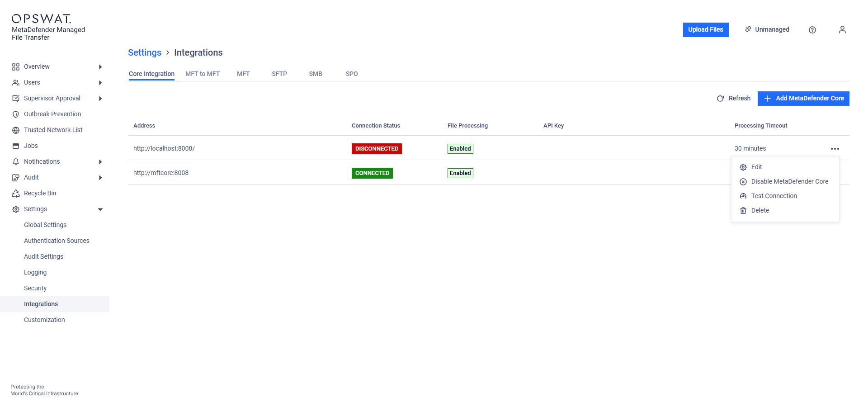Image resolution: width=868 pixels, height=412 pixels.
Task: Click the OPSWAT logo
Action: pyautogui.click(x=41, y=19)
